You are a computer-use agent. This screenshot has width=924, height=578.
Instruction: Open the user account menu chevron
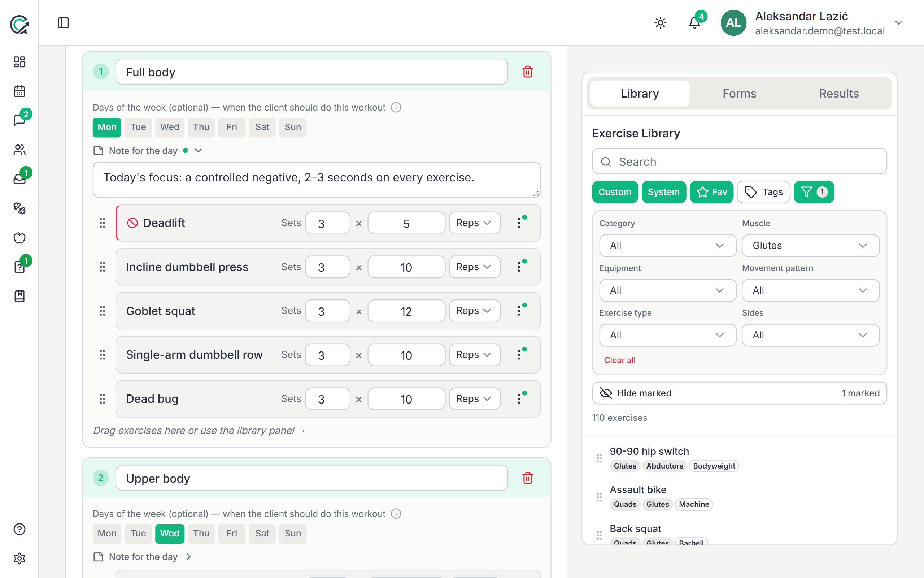tap(899, 23)
